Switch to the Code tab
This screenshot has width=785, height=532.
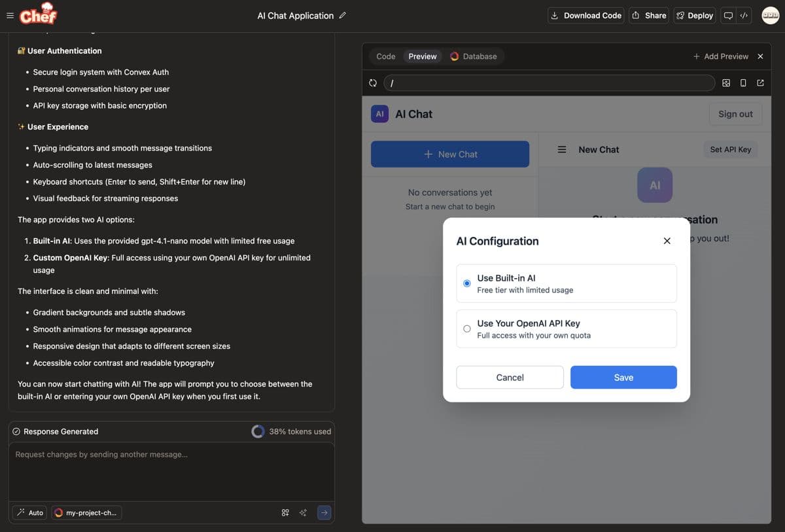(386, 56)
